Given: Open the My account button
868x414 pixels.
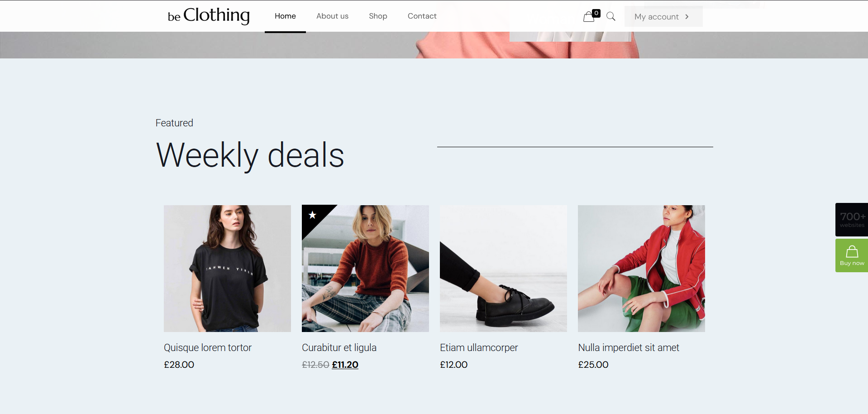Looking at the screenshot, I should click(657, 17).
